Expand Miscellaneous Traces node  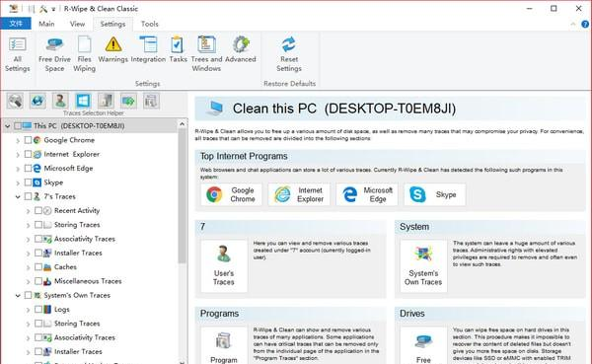[x=28, y=282]
